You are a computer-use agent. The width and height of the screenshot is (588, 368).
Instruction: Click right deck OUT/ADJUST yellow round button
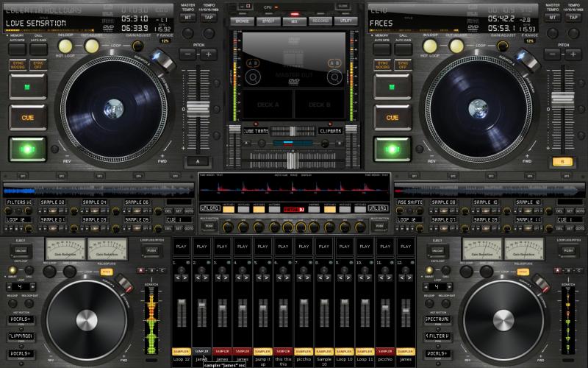456,46
